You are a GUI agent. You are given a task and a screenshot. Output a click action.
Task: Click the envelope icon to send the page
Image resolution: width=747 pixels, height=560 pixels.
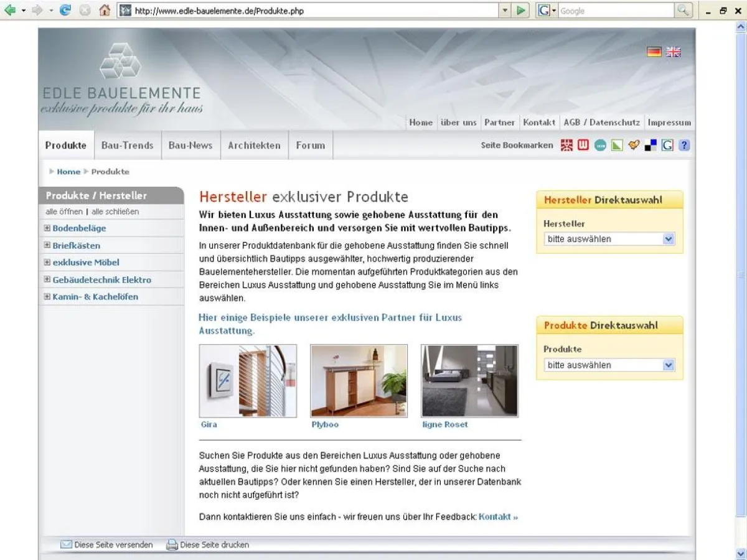(x=66, y=545)
